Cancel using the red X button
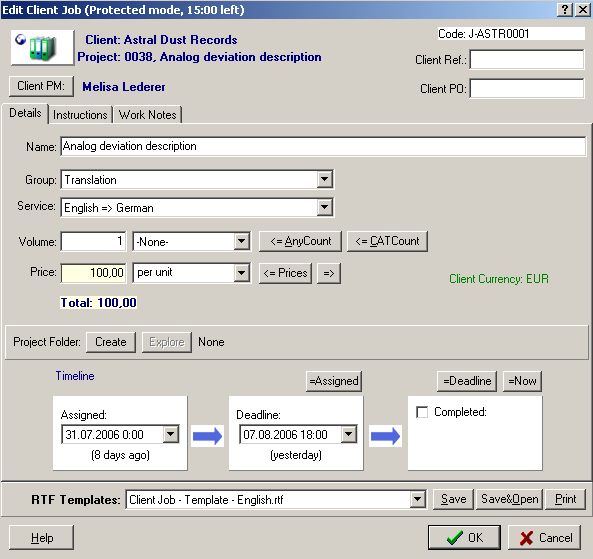The image size is (593, 559). pos(544,537)
